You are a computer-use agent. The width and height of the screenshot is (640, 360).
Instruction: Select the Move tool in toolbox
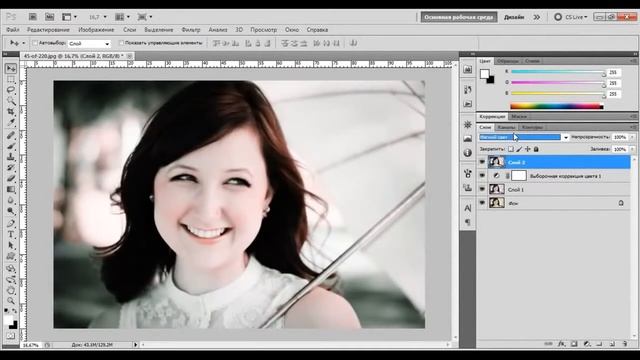(x=11, y=69)
